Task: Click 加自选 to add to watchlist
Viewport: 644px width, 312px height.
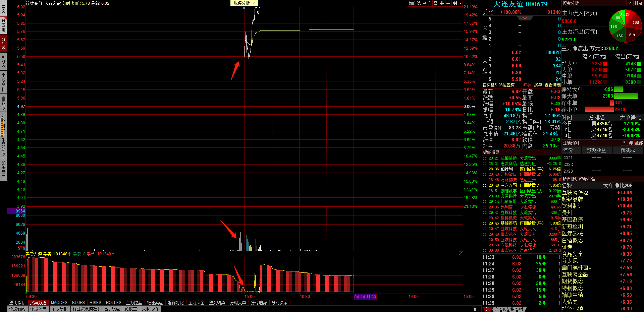Action: click(x=415, y=3)
